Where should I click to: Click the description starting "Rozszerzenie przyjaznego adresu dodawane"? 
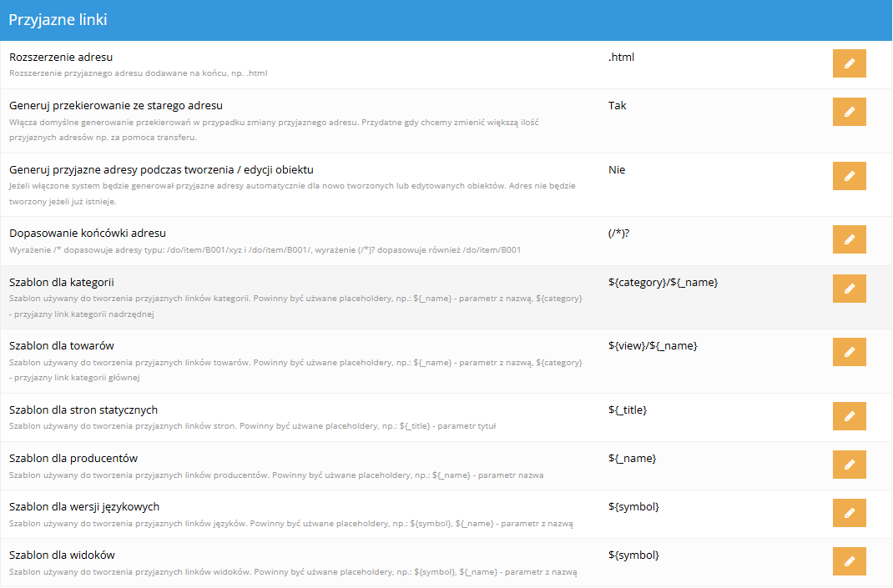(139, 73)
